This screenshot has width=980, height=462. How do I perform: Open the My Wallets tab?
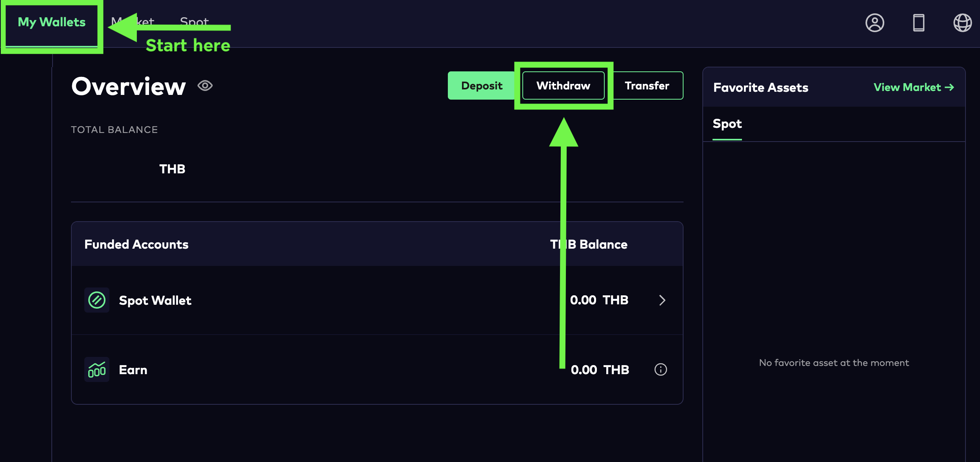(51, 22)
